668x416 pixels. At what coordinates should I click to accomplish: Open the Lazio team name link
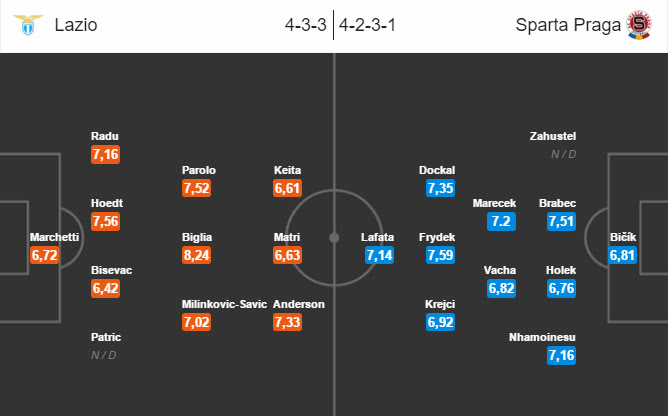(x=76, y=25)
